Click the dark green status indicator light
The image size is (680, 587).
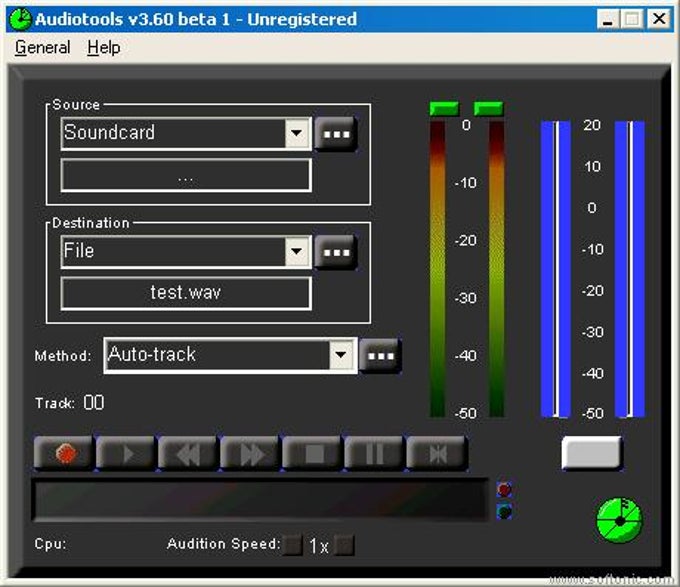click(504, 512)
